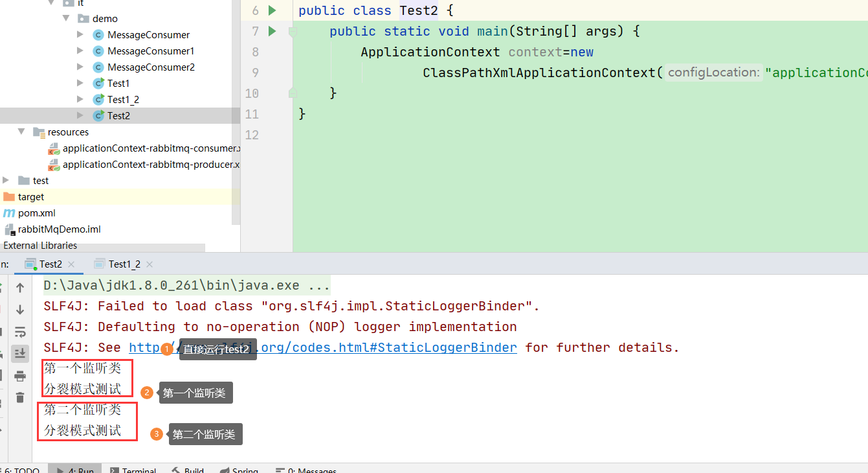Select MessageConsumer1 in the project tree
Image resolution: width=868 pixels, height=473 pixels.
151,51
